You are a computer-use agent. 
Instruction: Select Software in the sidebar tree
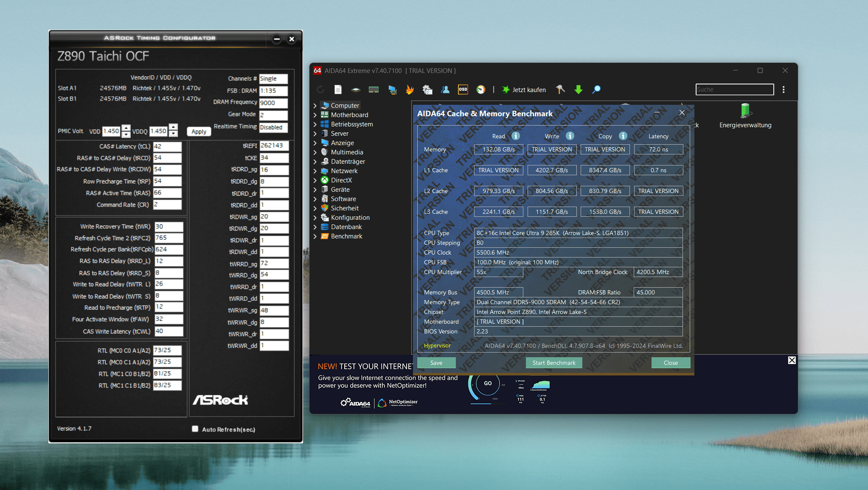343,199
